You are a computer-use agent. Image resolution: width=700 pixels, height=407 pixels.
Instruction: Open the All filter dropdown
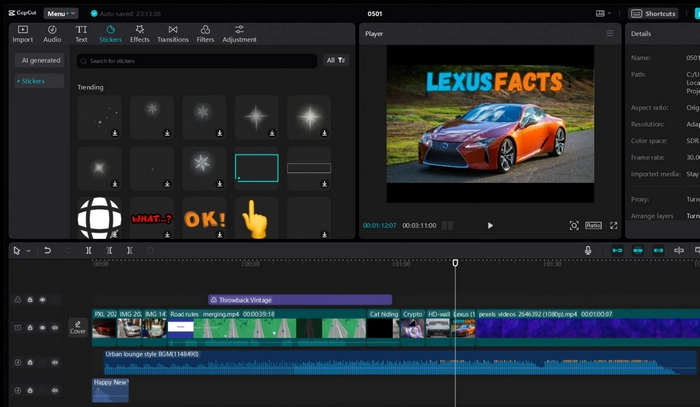pos(336,60)
